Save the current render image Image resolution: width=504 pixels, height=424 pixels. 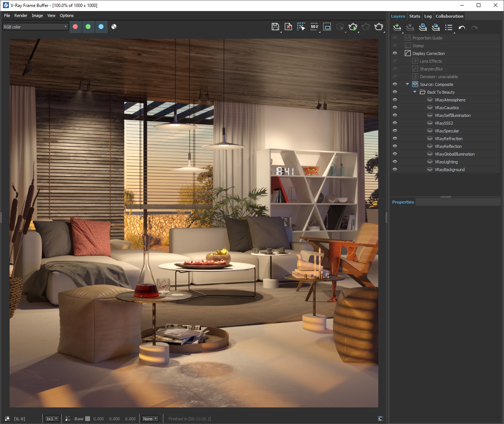(275, 27)
